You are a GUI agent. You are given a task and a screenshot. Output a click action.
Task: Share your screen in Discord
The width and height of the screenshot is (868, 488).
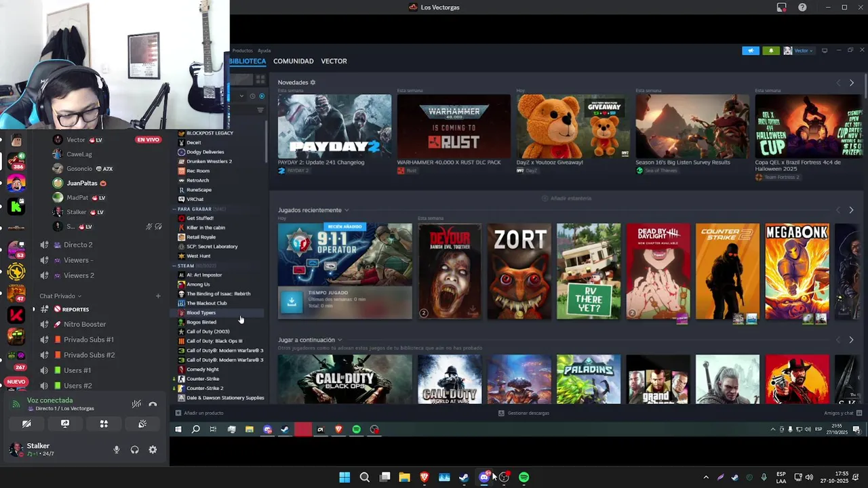click(65, 424)
